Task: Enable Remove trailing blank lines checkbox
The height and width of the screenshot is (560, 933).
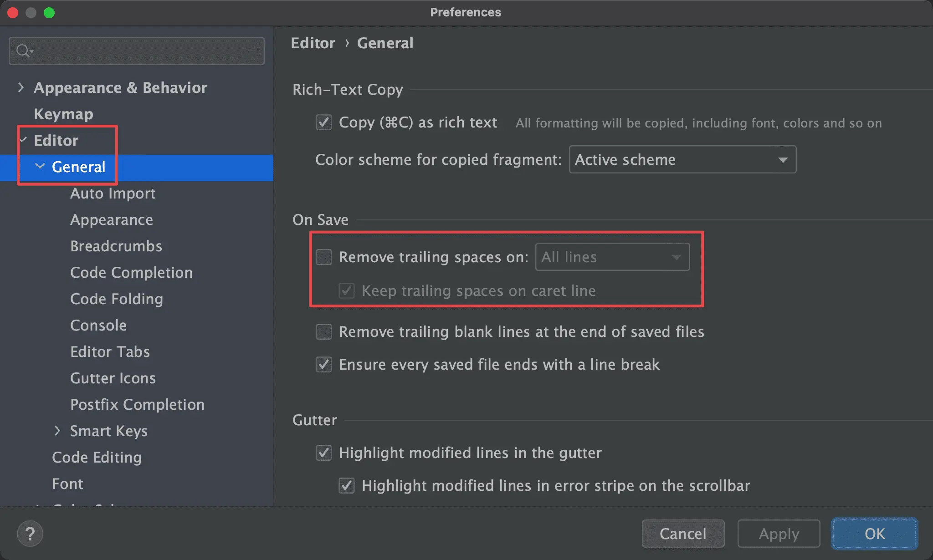Action: coord(324,332)
